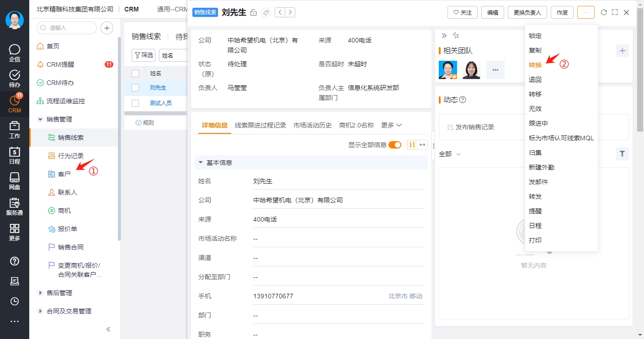
Task: Select 打印 from the more menu
Action: 535,240
